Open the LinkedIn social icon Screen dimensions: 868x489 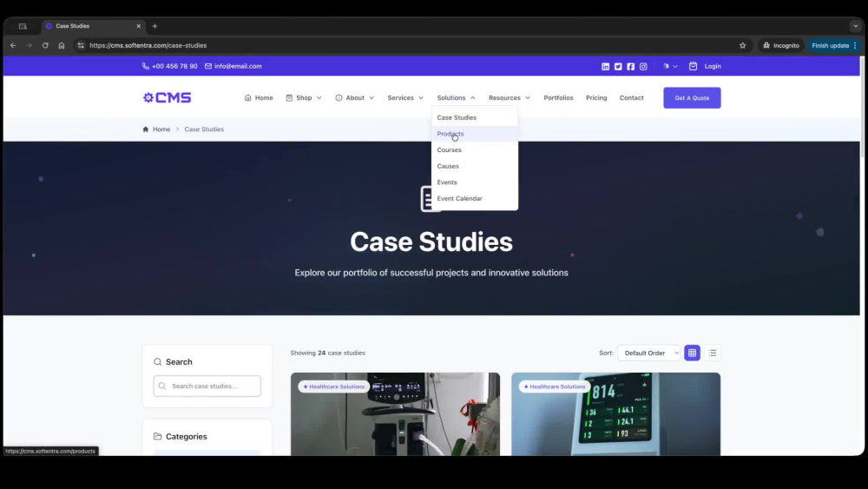(x=605, y=67)
